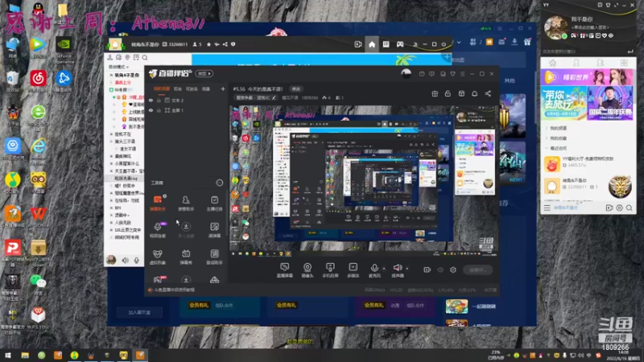Click the stream status button at the bottom right
Screen dimensions: 644x362
pos(477,269)
